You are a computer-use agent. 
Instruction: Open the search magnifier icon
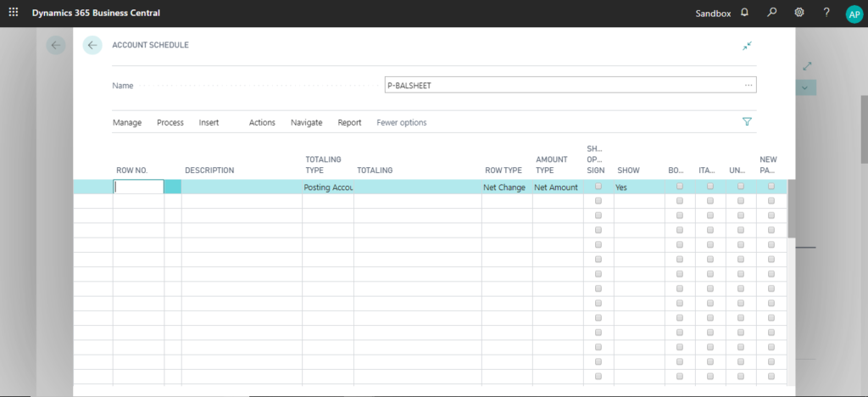(x=771, y=12)
